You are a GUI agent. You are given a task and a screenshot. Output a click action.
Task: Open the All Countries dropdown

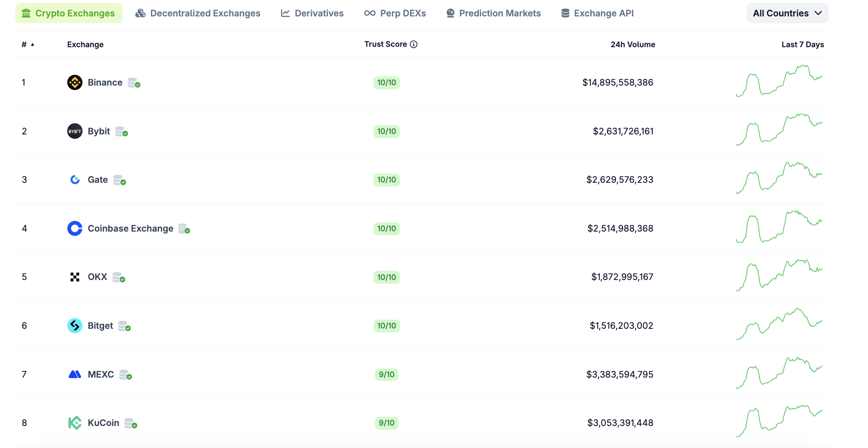[x=787, y=13]
